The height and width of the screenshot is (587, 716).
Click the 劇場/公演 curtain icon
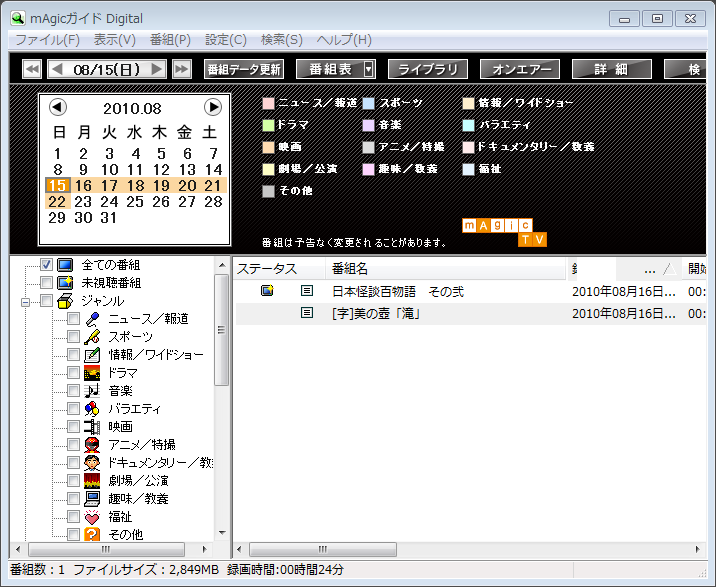coord(92,481)
